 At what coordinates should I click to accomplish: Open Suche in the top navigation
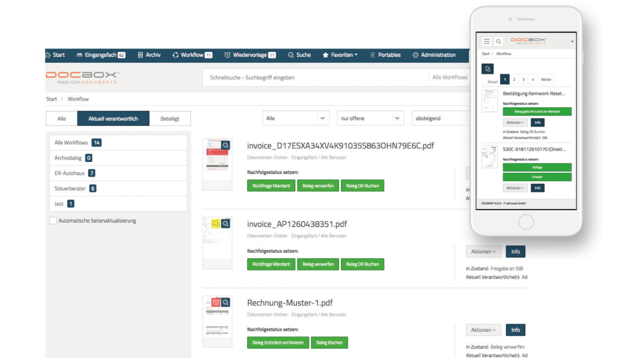click(299, 55)
